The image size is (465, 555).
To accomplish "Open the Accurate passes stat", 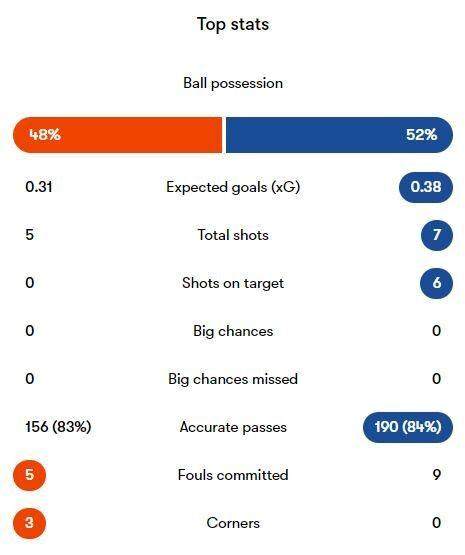I will 233,427.
